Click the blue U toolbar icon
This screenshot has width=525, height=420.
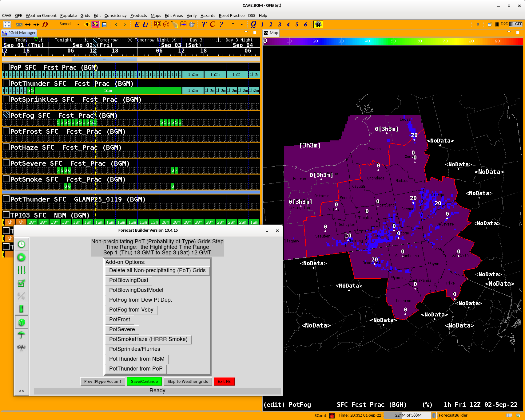145,24
